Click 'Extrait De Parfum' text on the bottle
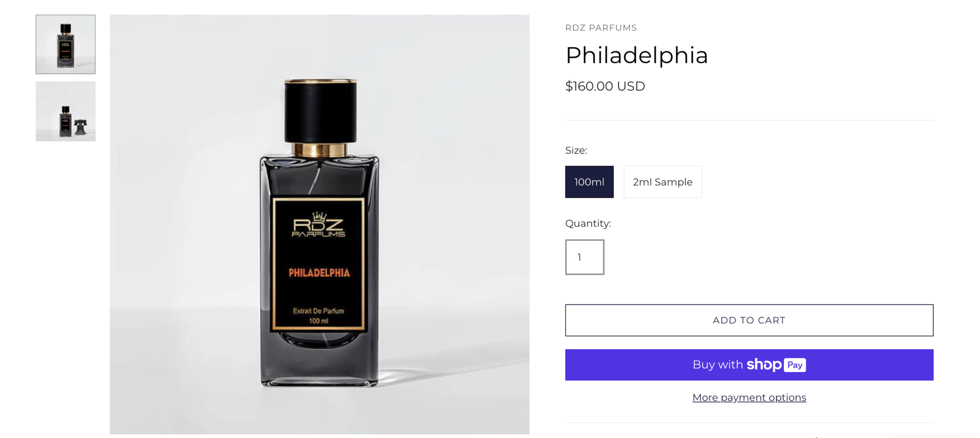The image size is (980, 438). [318, 311]
